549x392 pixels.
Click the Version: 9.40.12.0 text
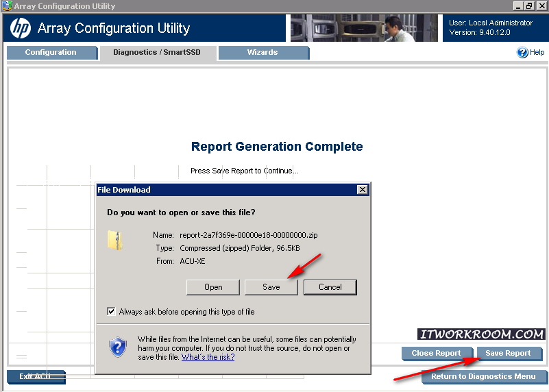click(x=480, y=32)
